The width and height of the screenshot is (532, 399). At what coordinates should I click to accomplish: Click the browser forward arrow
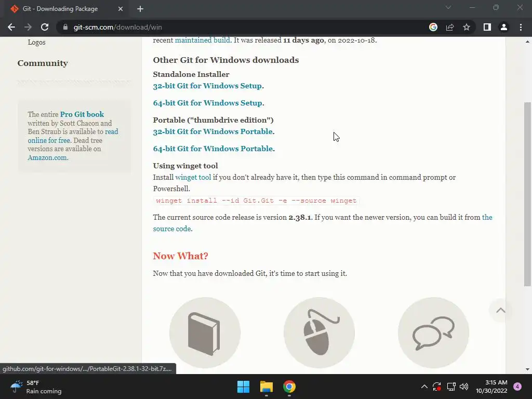pyautogui.click(x=28, y=27)
